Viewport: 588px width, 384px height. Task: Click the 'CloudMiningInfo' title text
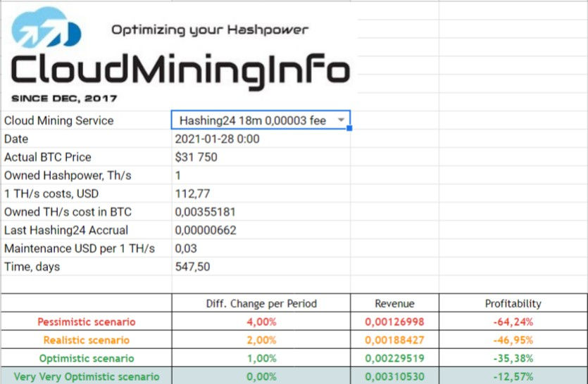point(180,70)
